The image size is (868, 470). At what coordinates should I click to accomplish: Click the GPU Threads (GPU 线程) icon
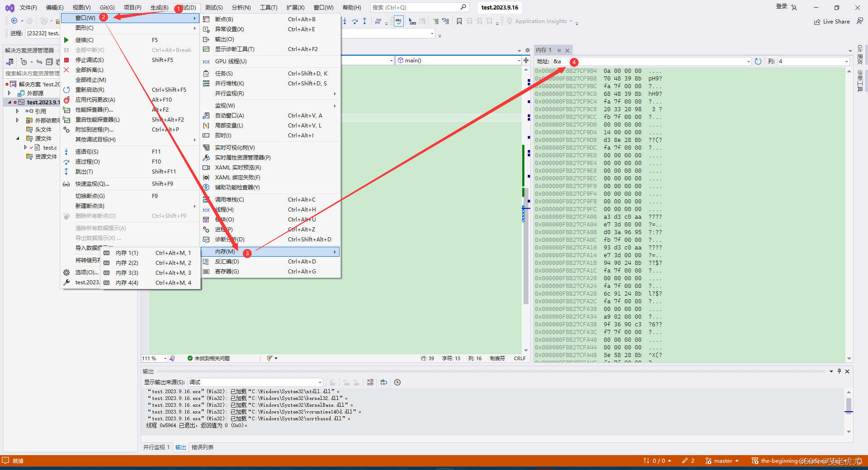click(206, 61)
